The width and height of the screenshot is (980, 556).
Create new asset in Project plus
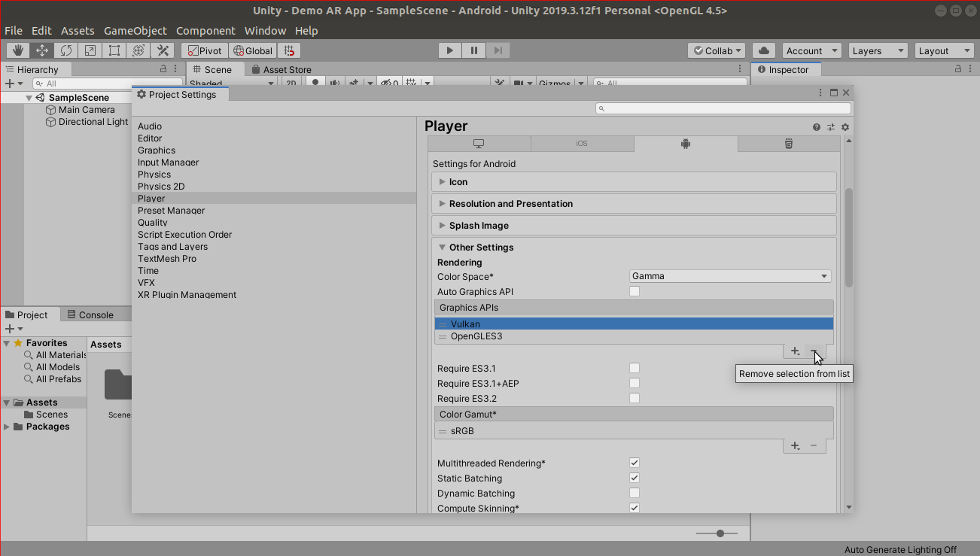coord(13,329)
